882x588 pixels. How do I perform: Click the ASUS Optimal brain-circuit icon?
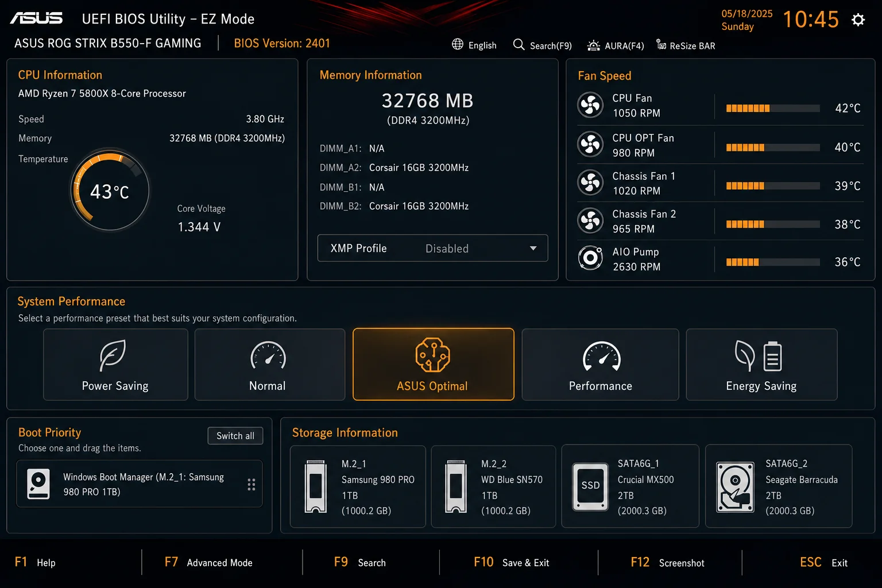coord(433,354)
